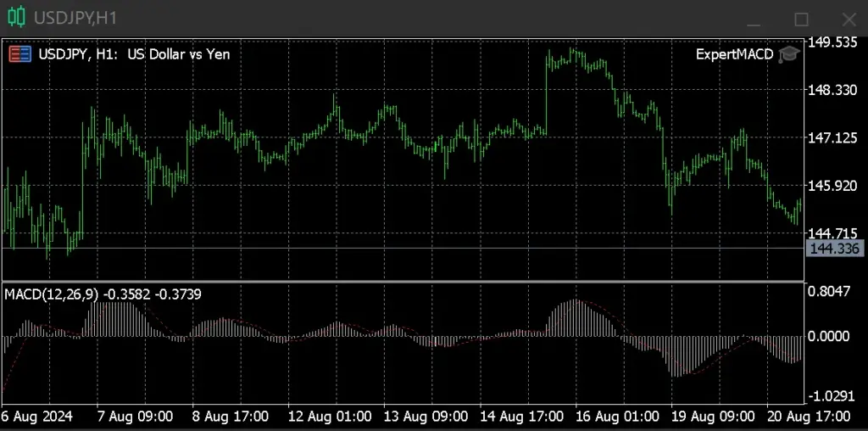This screenshot has height=431, width=868.
Task: Click the red-blue one-click trading icon
Action: 20,54
